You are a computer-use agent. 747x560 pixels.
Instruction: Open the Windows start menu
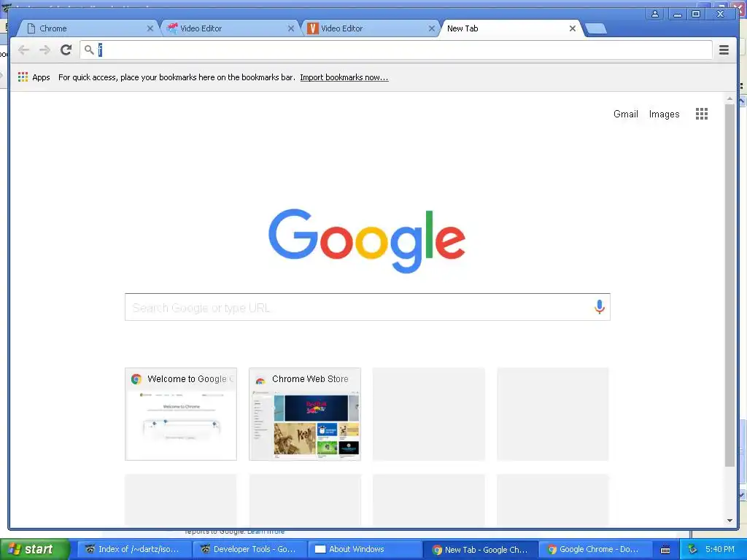(34, 549)
